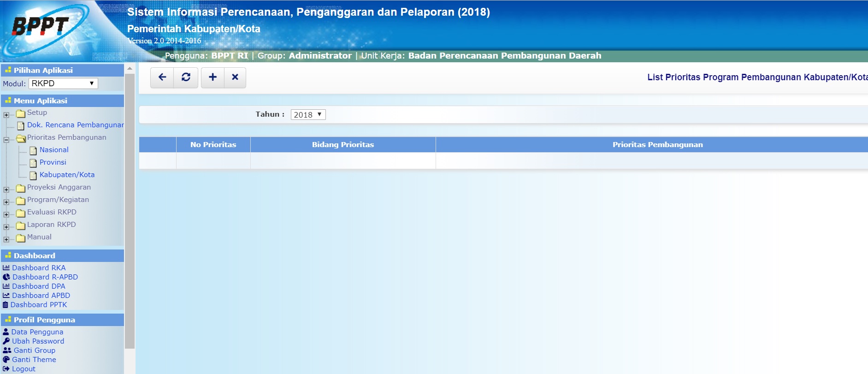Click the Logout exit icon
This screenshot has height=374, width=868.
click(6, 368)
